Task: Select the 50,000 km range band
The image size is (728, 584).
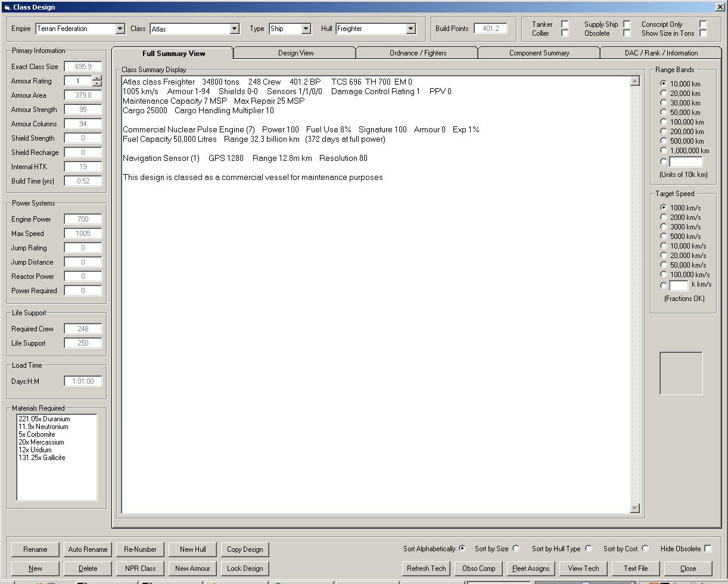Action: click(664, 112)
